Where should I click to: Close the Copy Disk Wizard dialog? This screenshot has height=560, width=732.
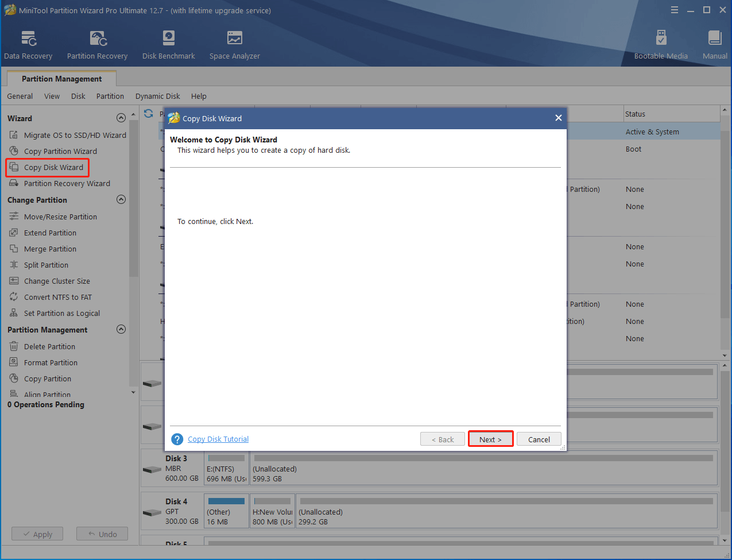558,118
